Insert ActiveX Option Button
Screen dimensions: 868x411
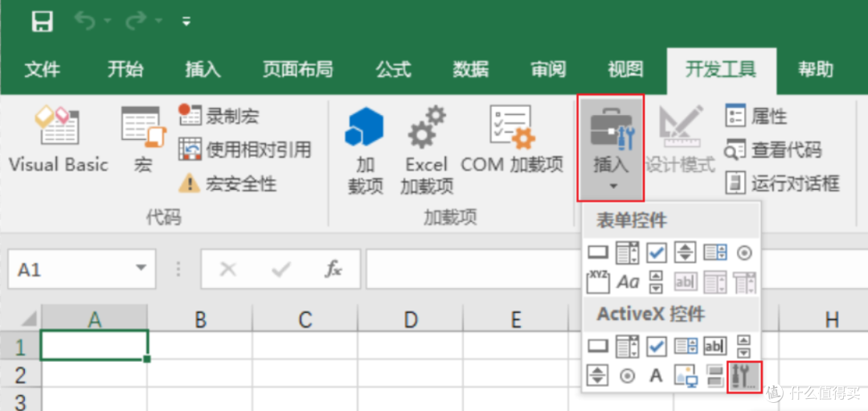tap(627, 376)
